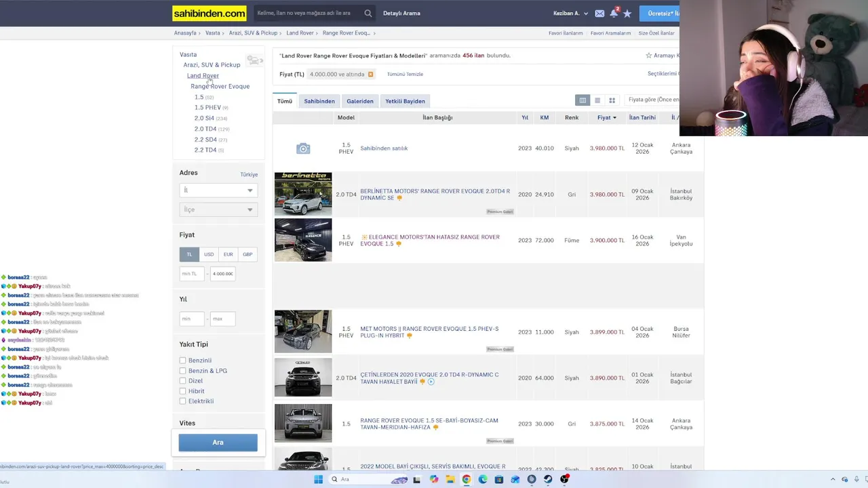Open the İl province dropdown

click(218, 190)
